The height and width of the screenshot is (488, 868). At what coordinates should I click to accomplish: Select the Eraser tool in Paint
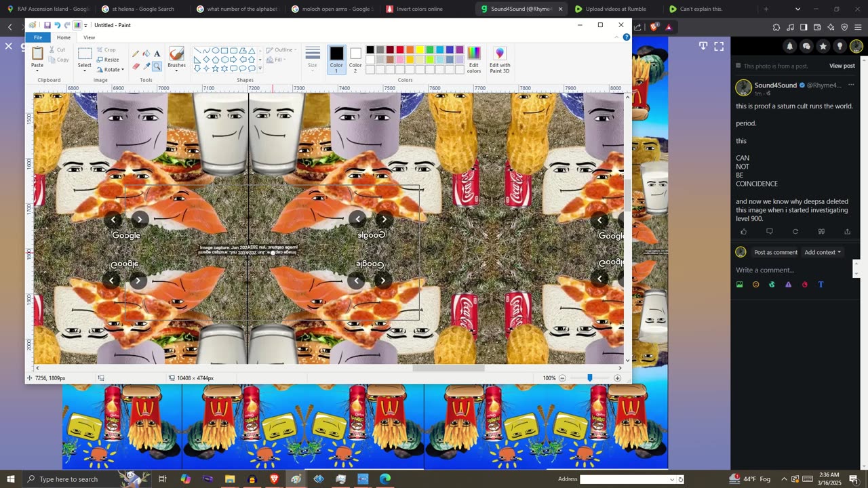(x=136, y=66)
